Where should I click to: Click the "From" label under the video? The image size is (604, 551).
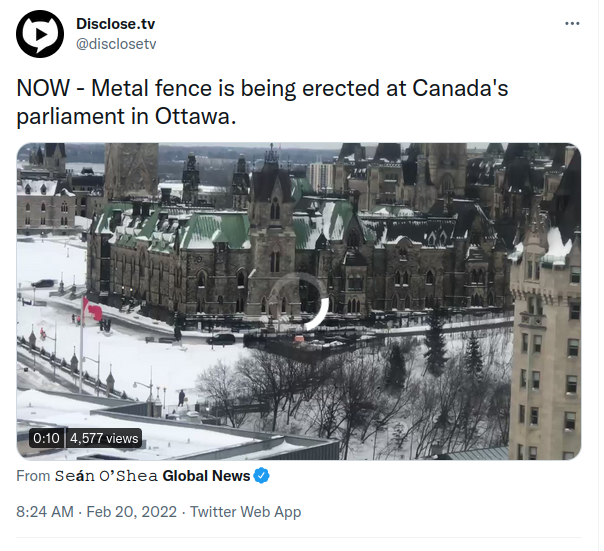[x=33, y=476]
